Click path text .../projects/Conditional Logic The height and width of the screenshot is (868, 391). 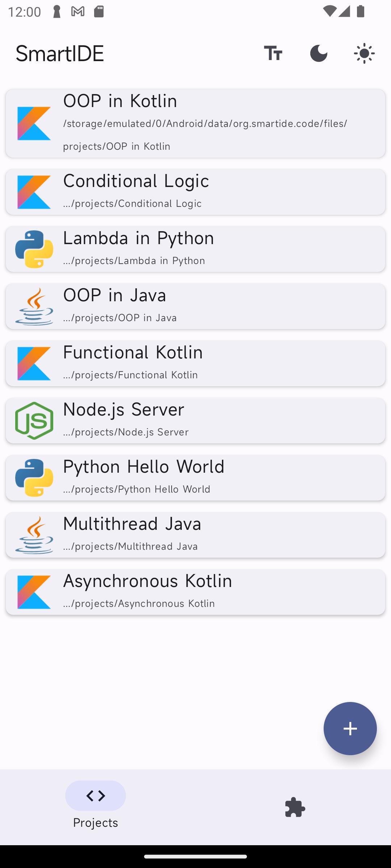pos(133,203)
